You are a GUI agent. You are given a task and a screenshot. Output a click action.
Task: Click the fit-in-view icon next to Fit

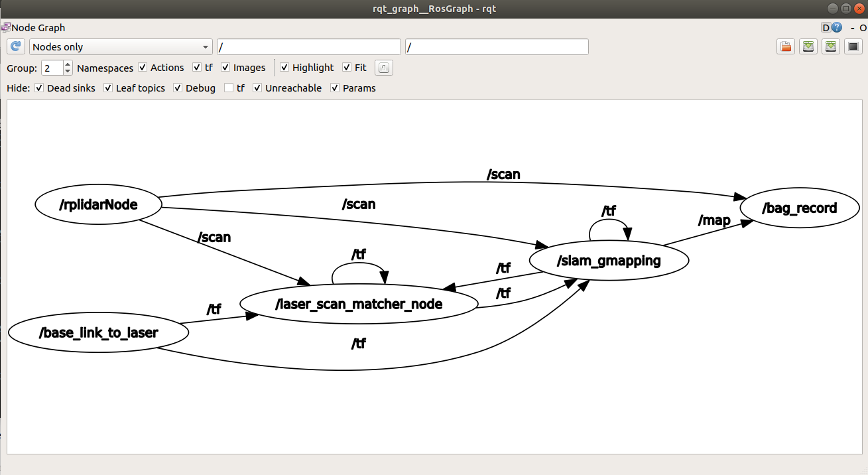tap(384, 68)
